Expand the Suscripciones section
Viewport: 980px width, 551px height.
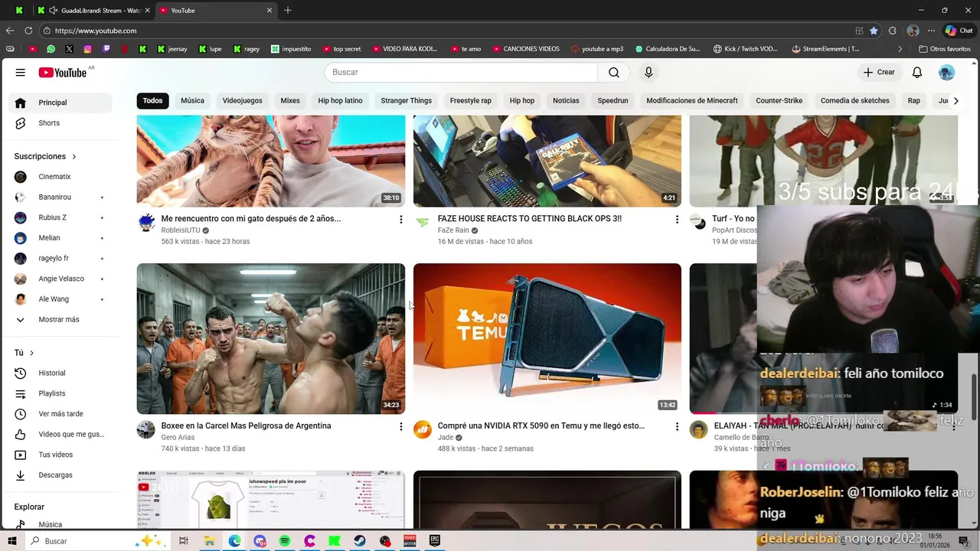(45, 156)
